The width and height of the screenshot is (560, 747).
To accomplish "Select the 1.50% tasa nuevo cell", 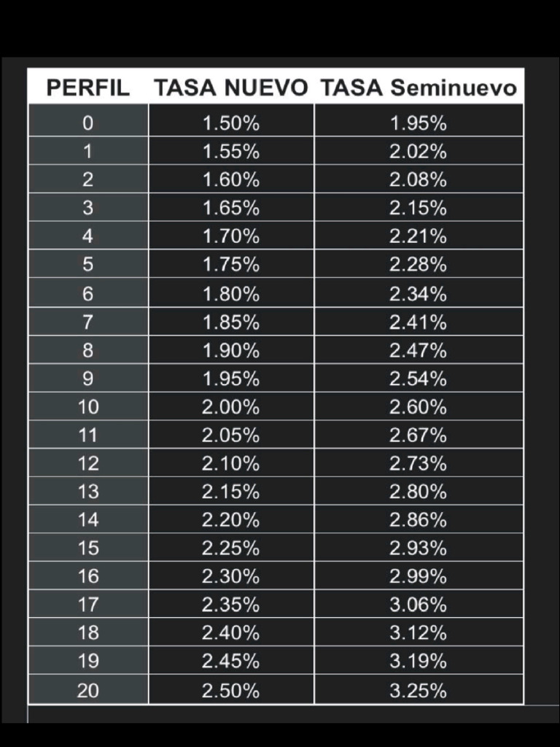I will coord(231,123).
